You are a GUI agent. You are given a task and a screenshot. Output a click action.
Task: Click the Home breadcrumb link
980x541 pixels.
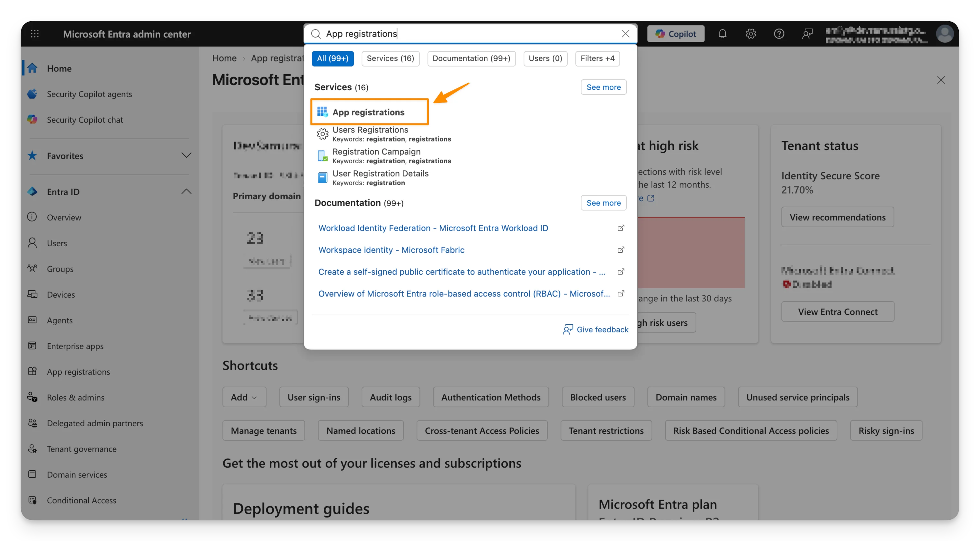pyautogui.click(x=224, y=58)
